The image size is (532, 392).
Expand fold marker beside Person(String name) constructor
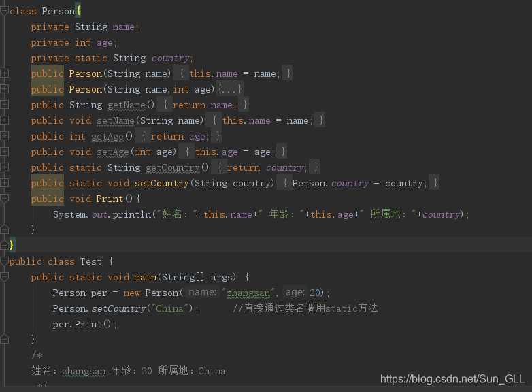click(4, 73)
